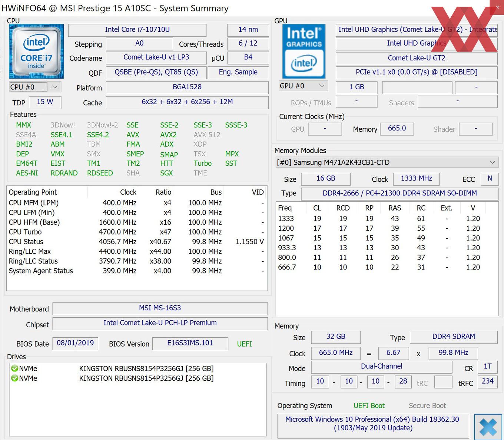This screenshot has width=504, height=440.
Task: Click the Comet Lake-U v1 LP3 codename field
Action: 156,57
